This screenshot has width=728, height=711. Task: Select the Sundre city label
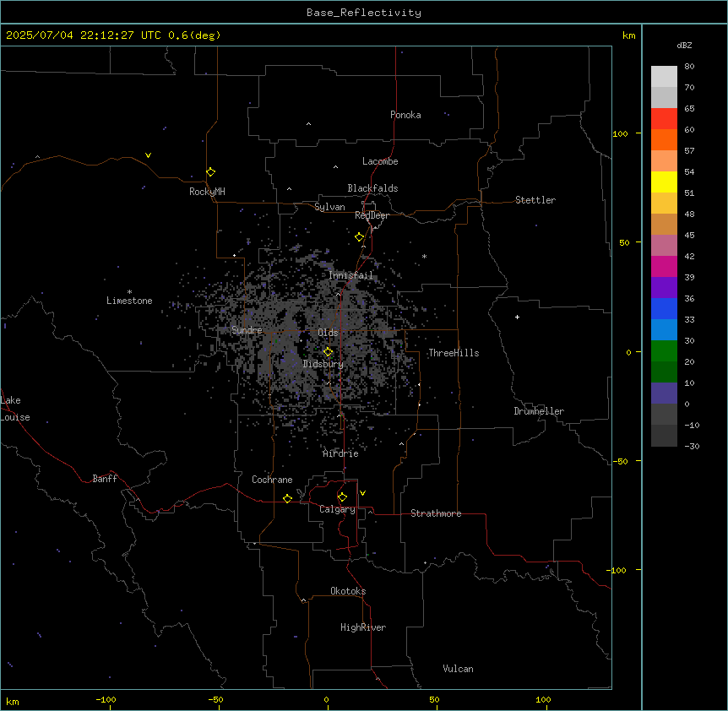tap(247, 330)
